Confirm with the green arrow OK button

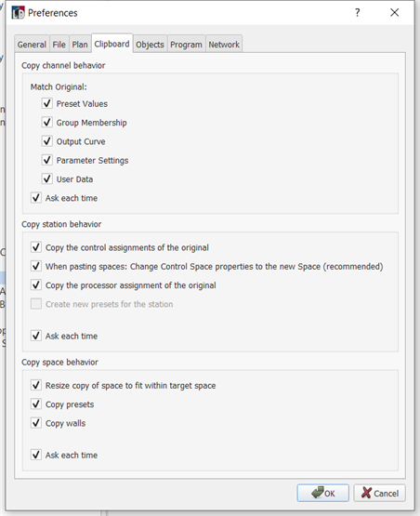[323, 493]
